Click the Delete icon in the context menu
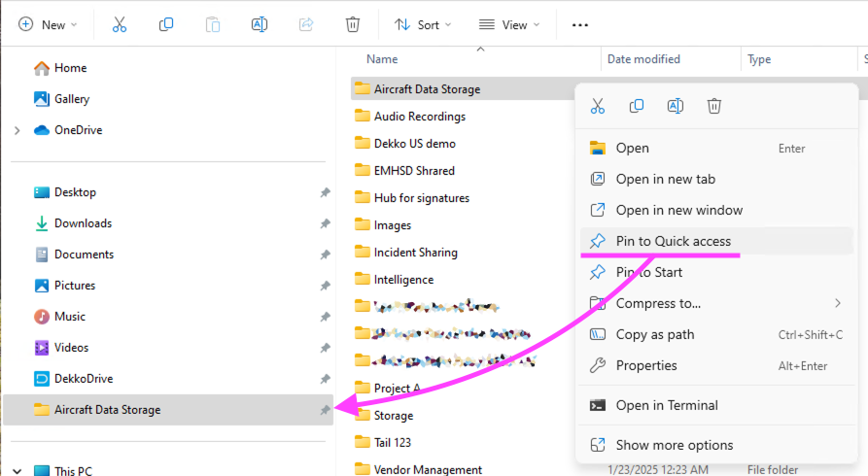 714,106
